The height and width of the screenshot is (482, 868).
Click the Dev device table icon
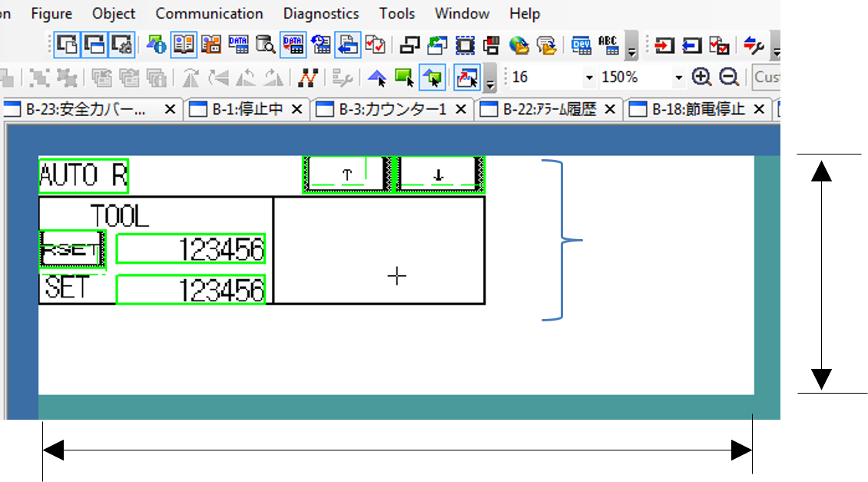(x=581, y=45)
